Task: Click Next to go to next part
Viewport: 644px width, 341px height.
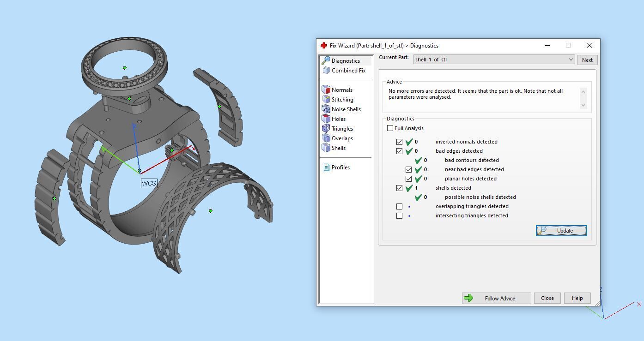Action: point(587,60)
